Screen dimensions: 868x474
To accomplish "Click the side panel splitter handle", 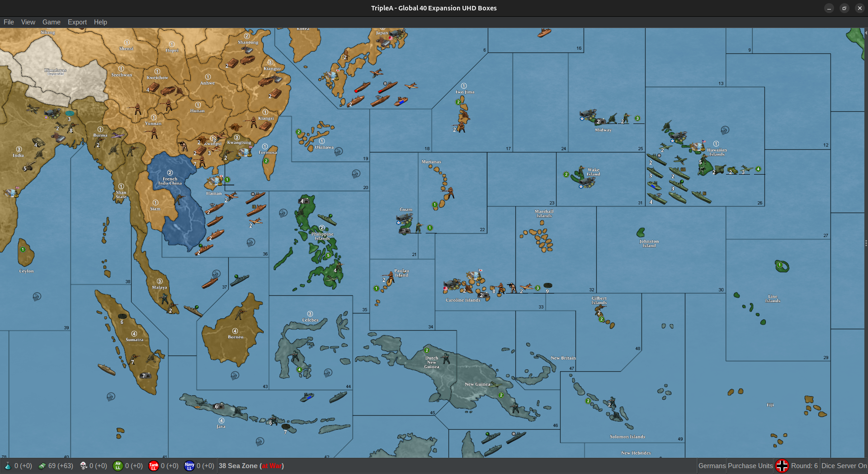I will 866,243.
